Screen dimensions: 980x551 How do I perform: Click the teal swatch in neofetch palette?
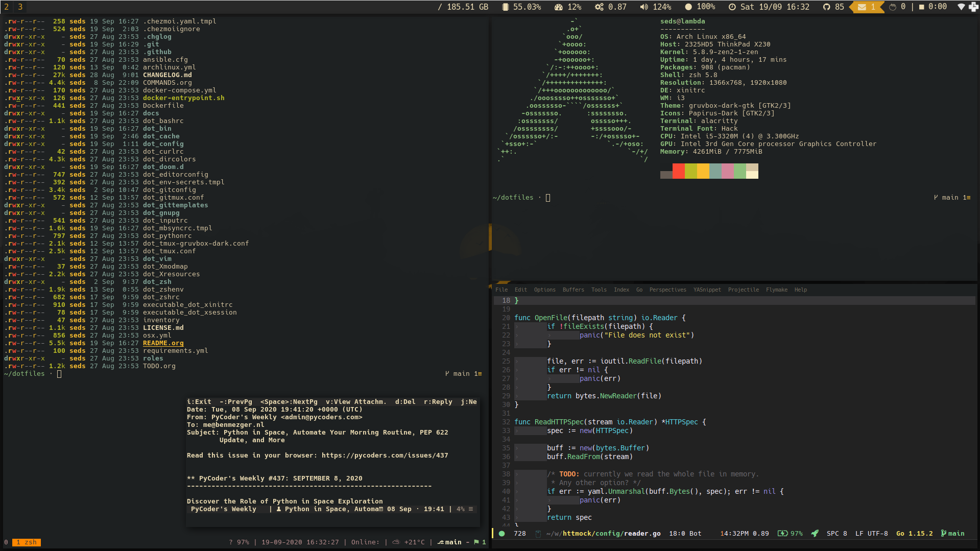click(x=715, y=171)
